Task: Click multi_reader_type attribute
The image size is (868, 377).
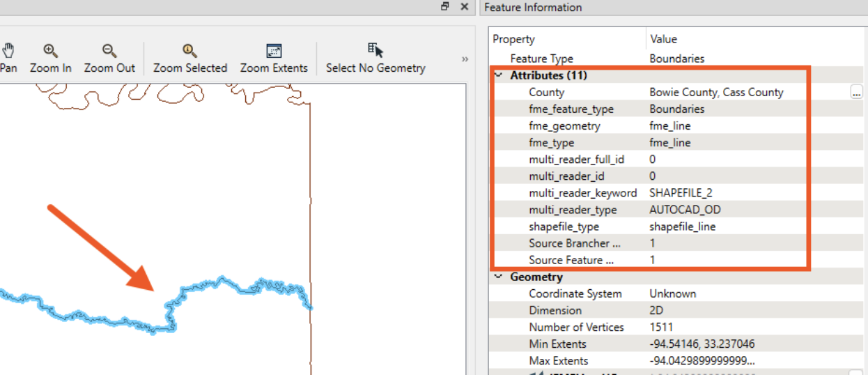Action: pos(677,209)
